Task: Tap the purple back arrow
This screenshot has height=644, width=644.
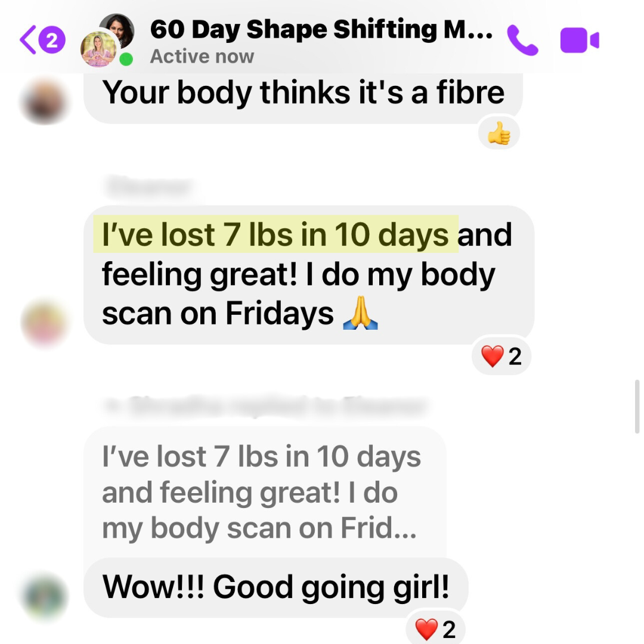Action: pyautogui.click(x=28, y=40)
